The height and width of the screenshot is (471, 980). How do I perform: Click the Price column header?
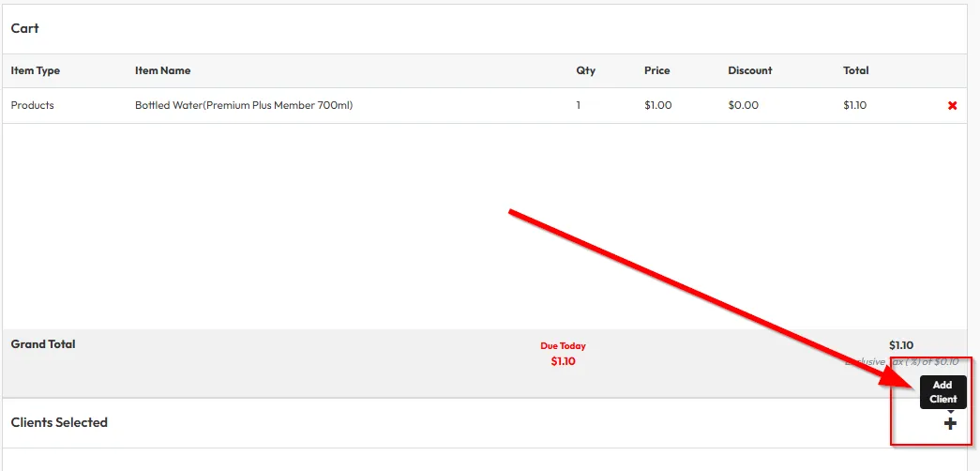coord(656,70)
